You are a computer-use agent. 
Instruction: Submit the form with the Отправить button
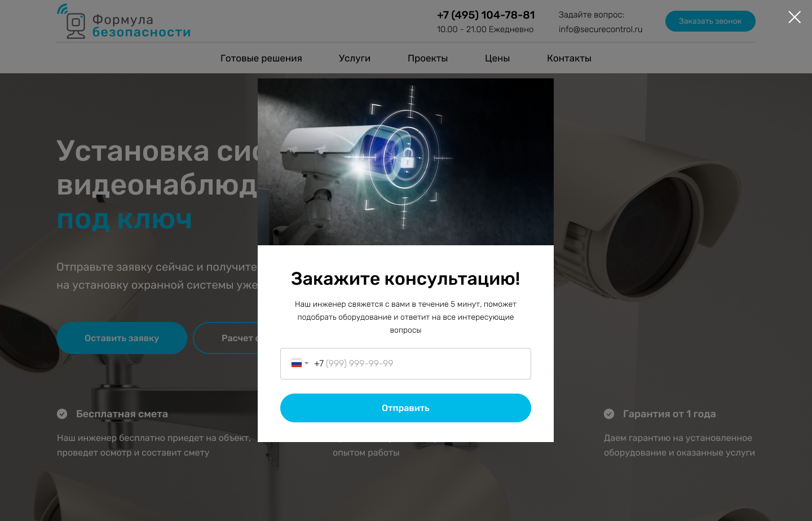[405, 408]
